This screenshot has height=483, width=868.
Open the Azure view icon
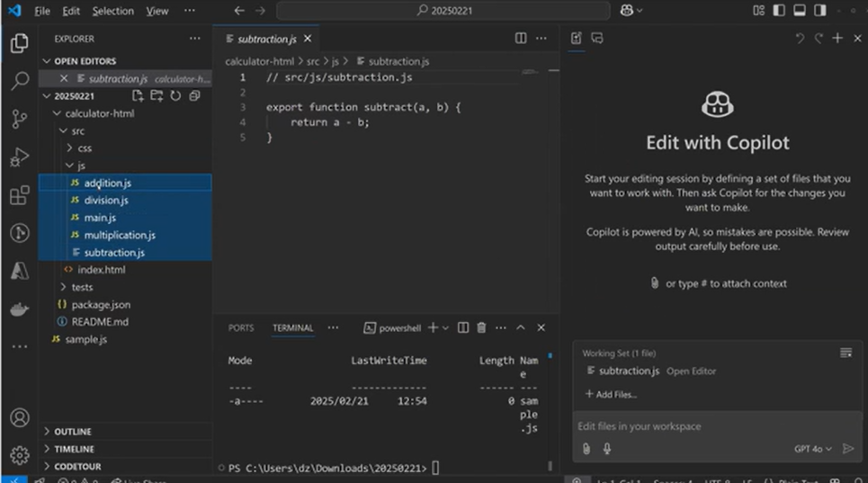(x=20, y=271)
